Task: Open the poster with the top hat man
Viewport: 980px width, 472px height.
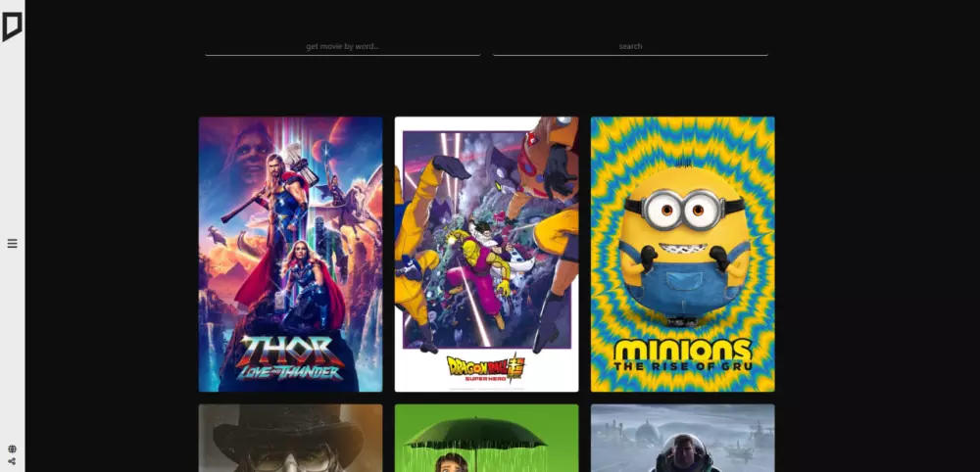Action: point(291,438)
